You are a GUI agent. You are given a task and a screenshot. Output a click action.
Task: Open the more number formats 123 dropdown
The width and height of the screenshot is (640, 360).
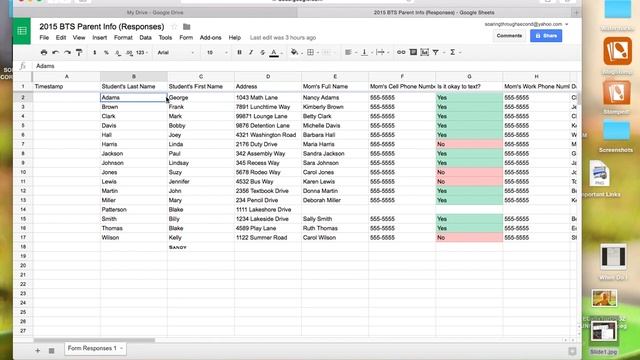(x=142, y=52)
